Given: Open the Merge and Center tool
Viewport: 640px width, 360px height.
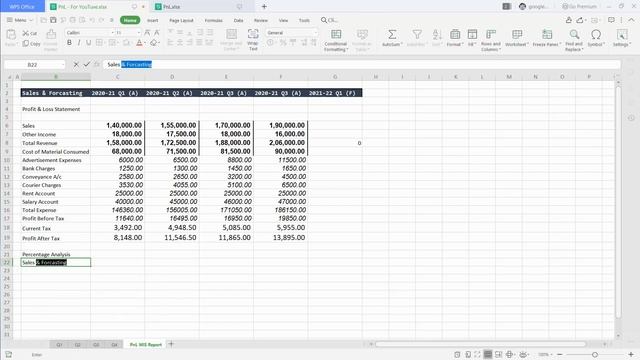Looking at the screenshot, I should tap(231, 40).
